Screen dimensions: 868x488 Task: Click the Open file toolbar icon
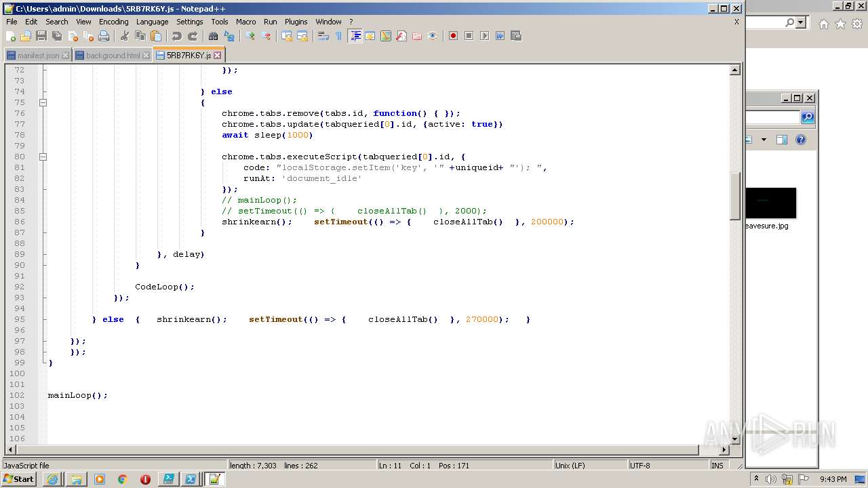point(26,36)
